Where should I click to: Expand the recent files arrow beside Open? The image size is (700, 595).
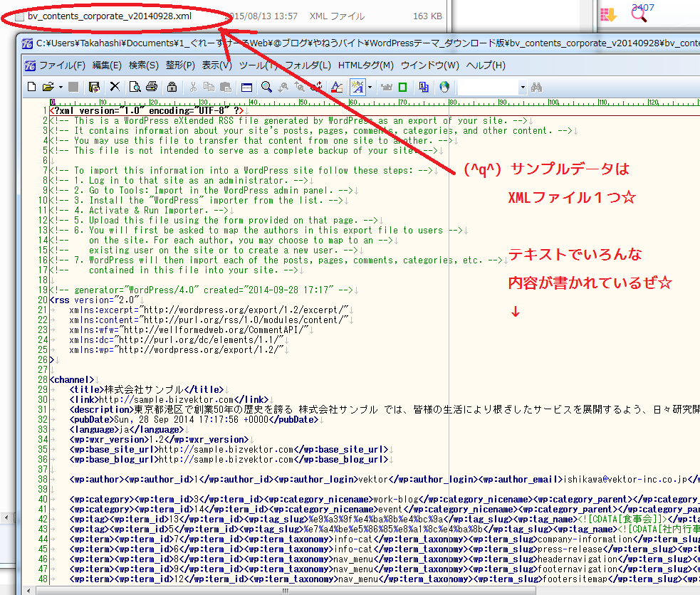point(61,87)
